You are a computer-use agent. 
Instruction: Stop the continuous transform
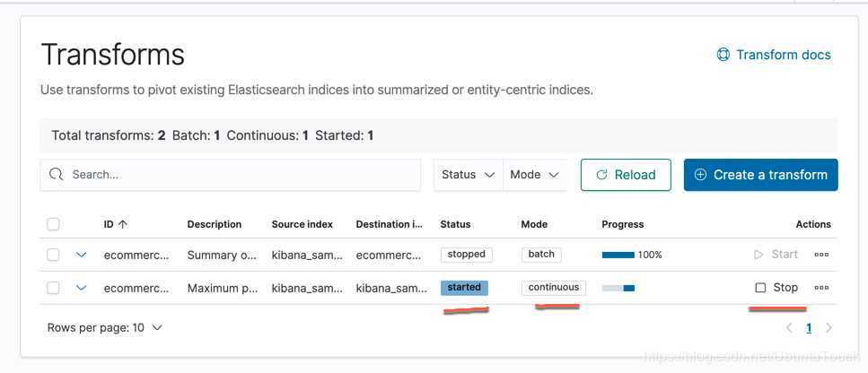(x=776, y=288)
